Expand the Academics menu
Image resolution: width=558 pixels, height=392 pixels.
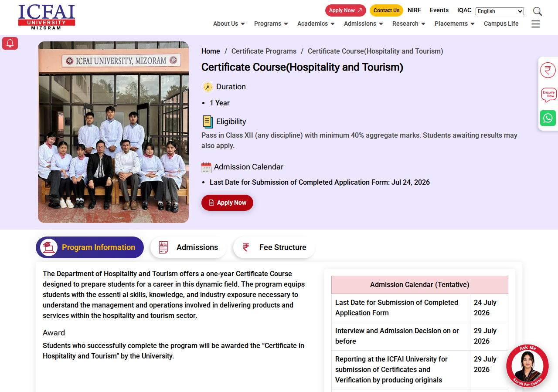point(316,24)
